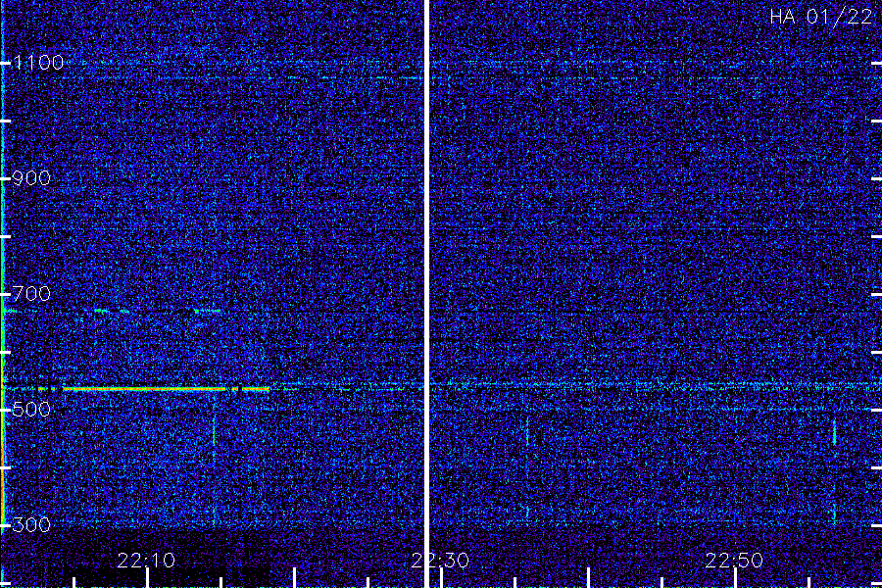The image size is (882, 588).
Task: Click the white vertical time marker line
Action: 426,294
